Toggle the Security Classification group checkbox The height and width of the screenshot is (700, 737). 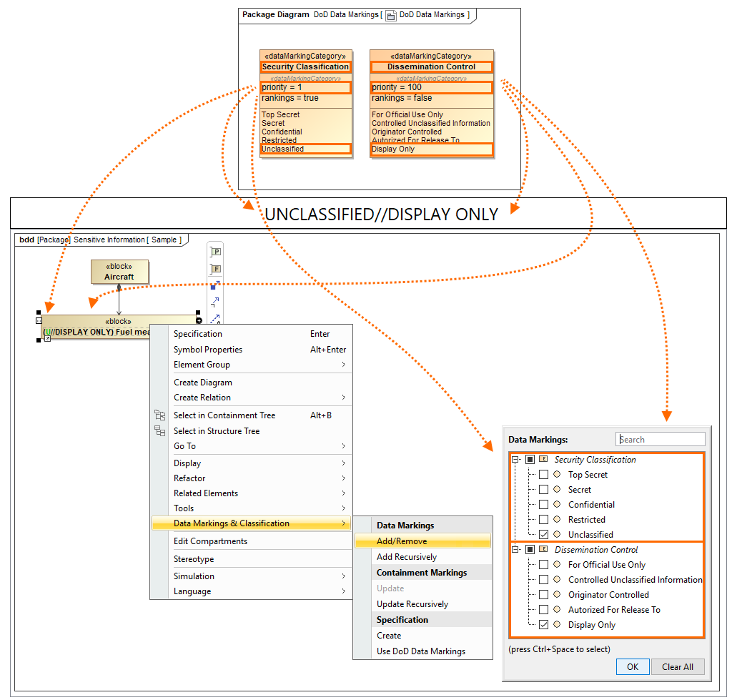[530, 459]
